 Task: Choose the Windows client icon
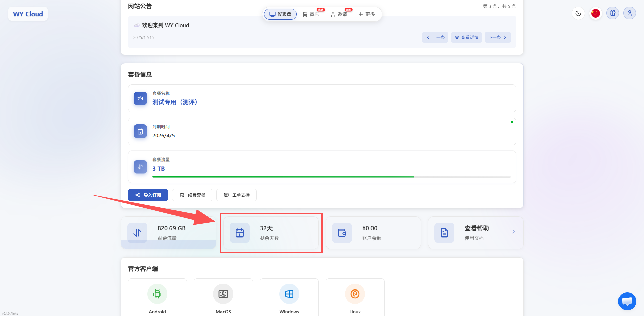289,294
